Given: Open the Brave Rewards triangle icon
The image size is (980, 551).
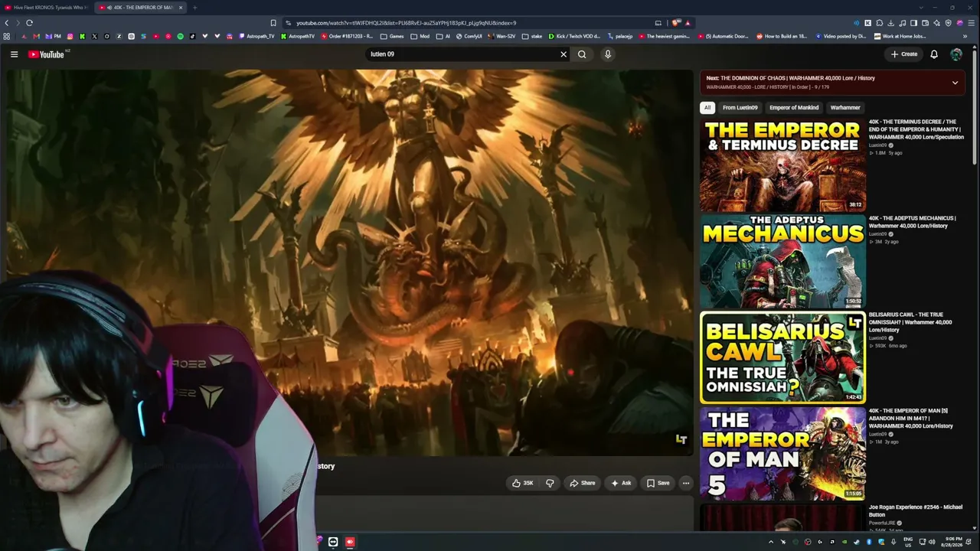Looking at the screenshot, I should coord(688,23).
